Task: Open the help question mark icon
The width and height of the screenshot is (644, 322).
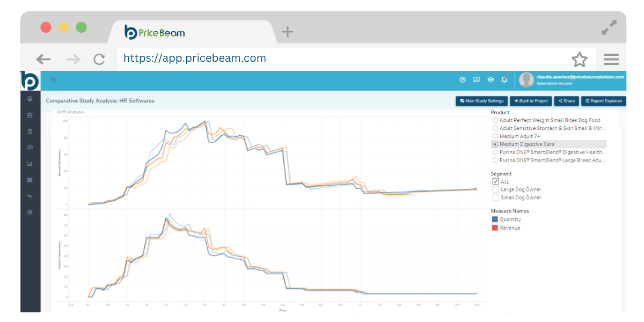Action: 463,80
